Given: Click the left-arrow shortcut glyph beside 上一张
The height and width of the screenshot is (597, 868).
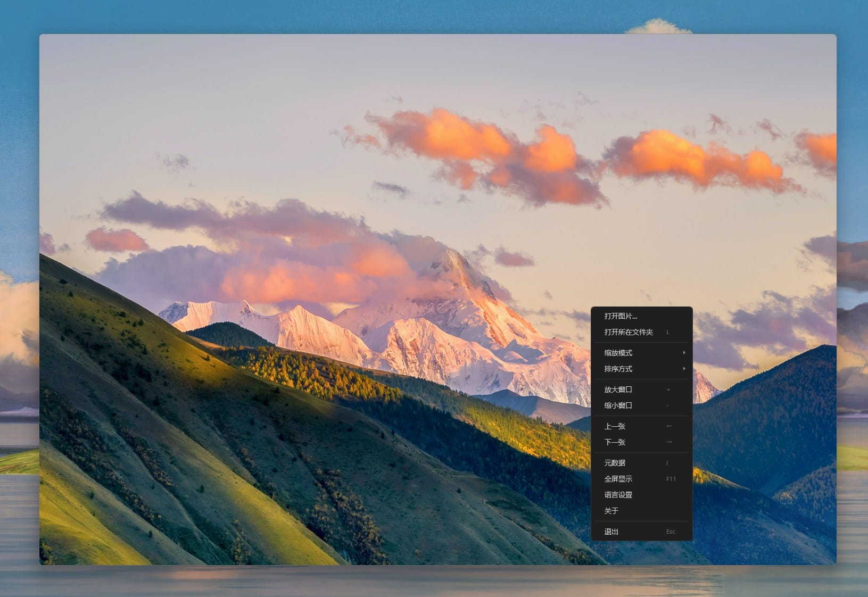Looking at the screenshot, I should click(x=669, y=426).
